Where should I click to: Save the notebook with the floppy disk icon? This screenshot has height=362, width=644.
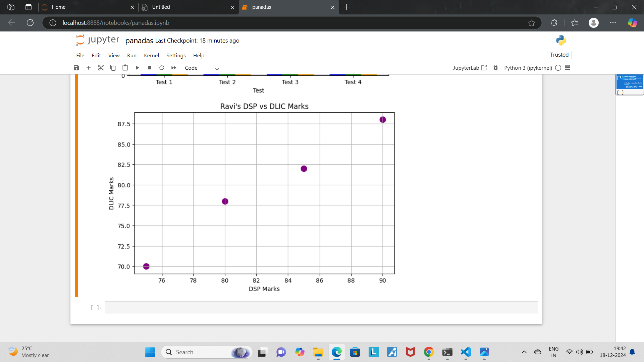pyautogui.click(x=76, y=68)
